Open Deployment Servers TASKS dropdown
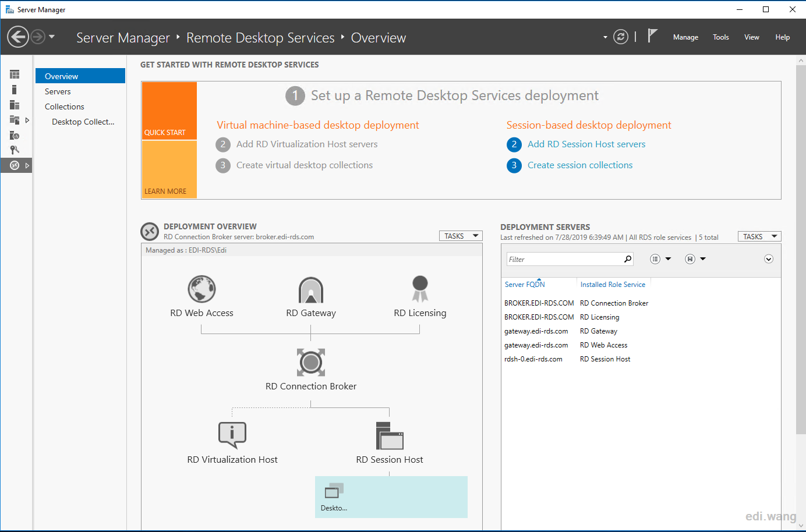The image size is (806, 532). pos(759,236)
